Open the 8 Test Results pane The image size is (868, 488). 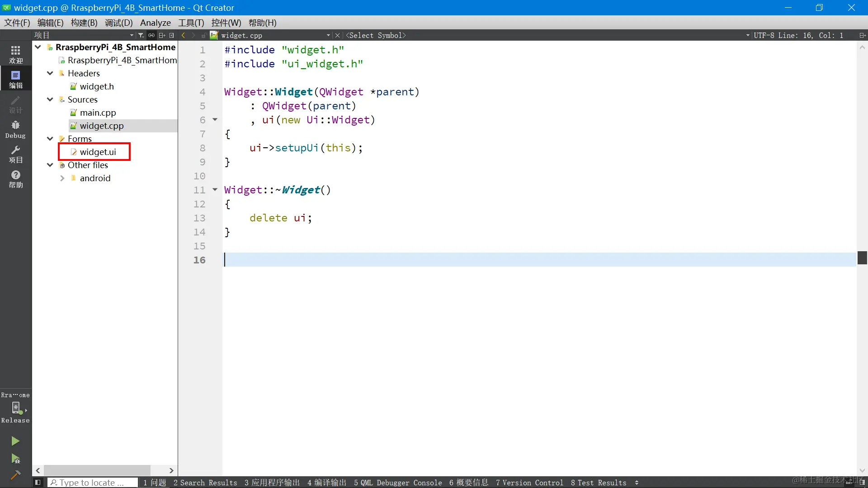click(599, 483)
